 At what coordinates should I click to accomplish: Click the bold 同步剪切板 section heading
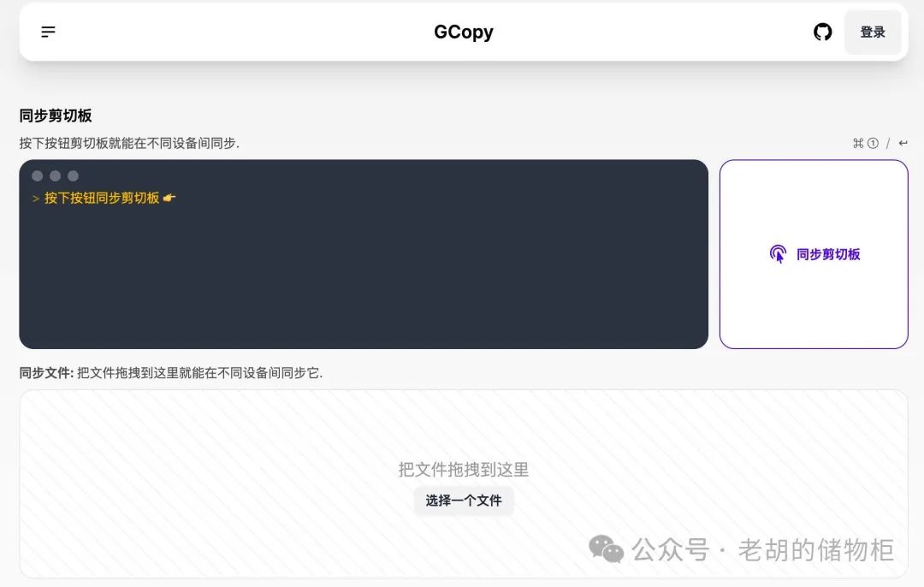pos(56,116)
